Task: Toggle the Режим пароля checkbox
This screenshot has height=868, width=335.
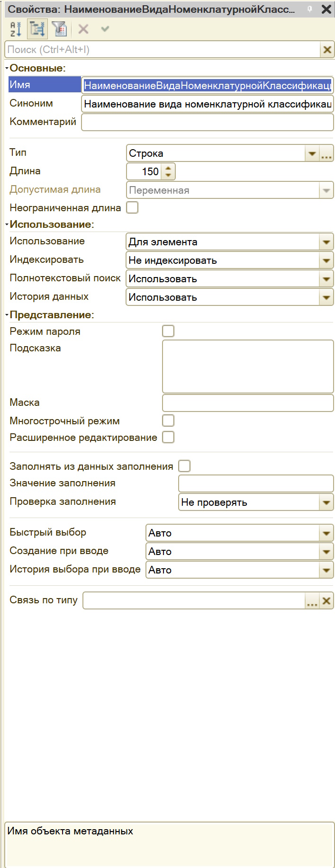Action: coord(168,331)
